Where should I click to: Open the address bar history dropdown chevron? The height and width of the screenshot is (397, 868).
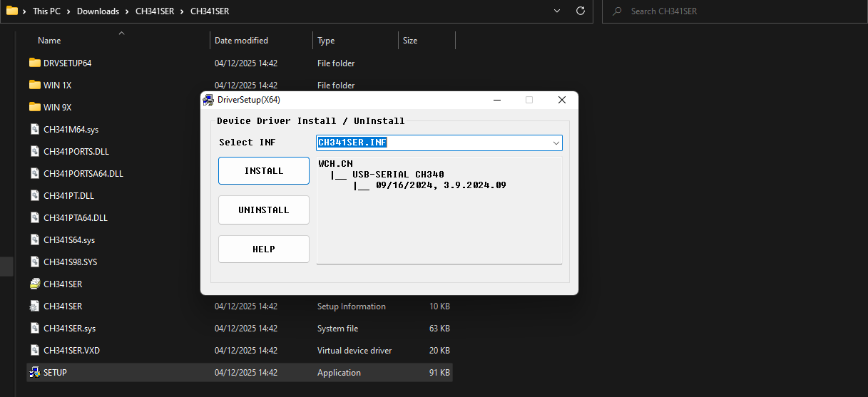pyautogui.click(x=558, y=11)
